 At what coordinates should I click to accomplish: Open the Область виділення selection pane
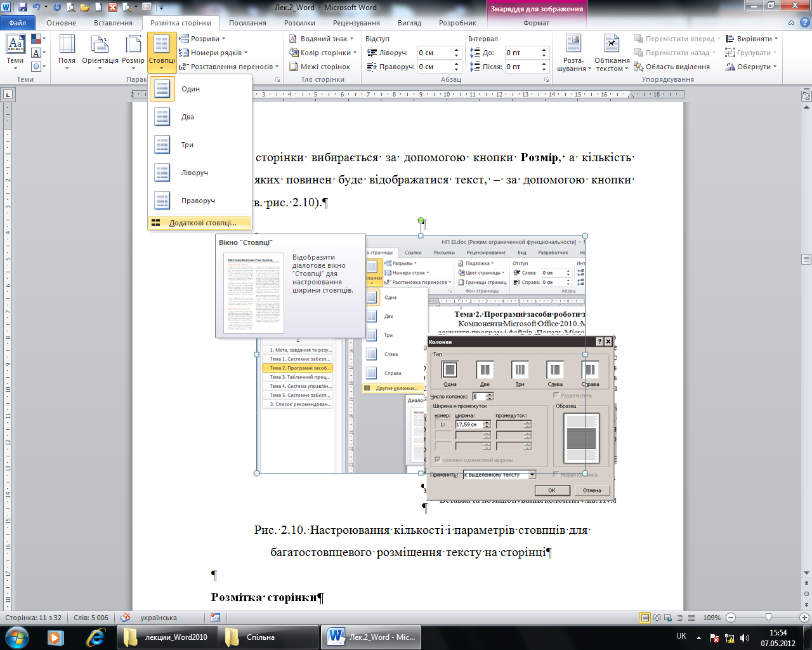point(672,67)
